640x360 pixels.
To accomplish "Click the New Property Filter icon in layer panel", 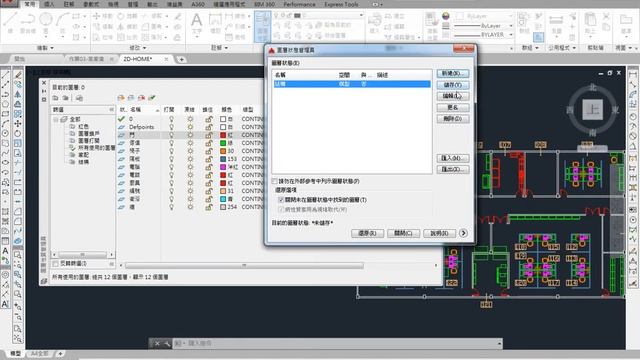I will tap(56, 98).
